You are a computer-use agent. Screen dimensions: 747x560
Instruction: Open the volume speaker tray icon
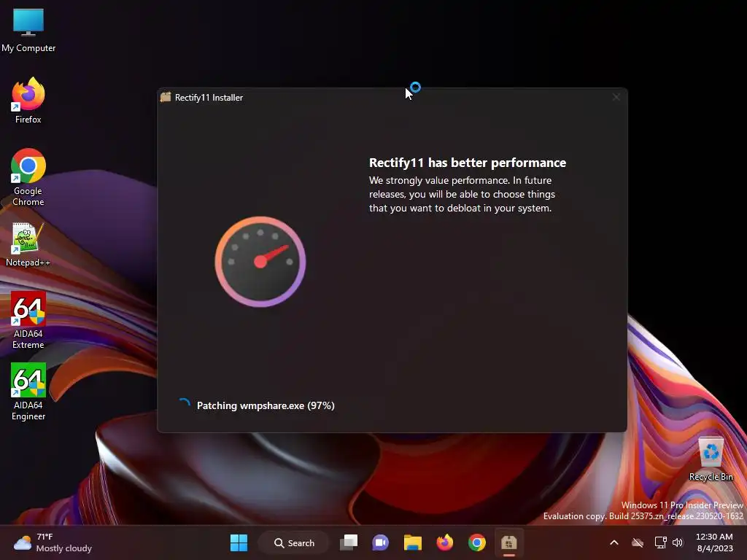point(678,542)
